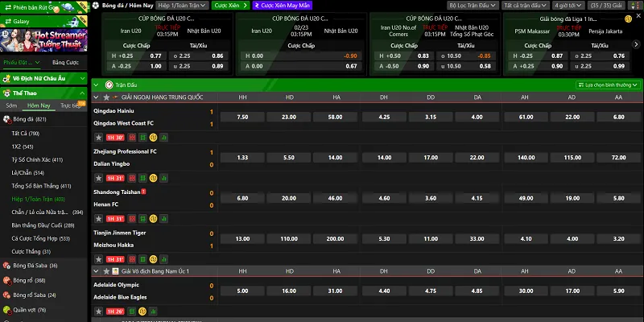The width and height of the screenshot is (644, 322).
Task: Open green table icon for Tianjin Jinmen match
Action: [142, 259]
